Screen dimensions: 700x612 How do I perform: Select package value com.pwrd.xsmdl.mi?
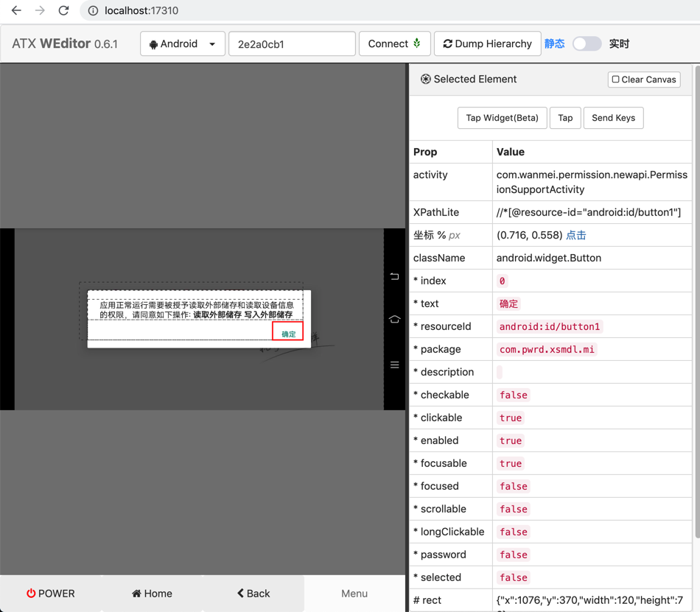547,349
